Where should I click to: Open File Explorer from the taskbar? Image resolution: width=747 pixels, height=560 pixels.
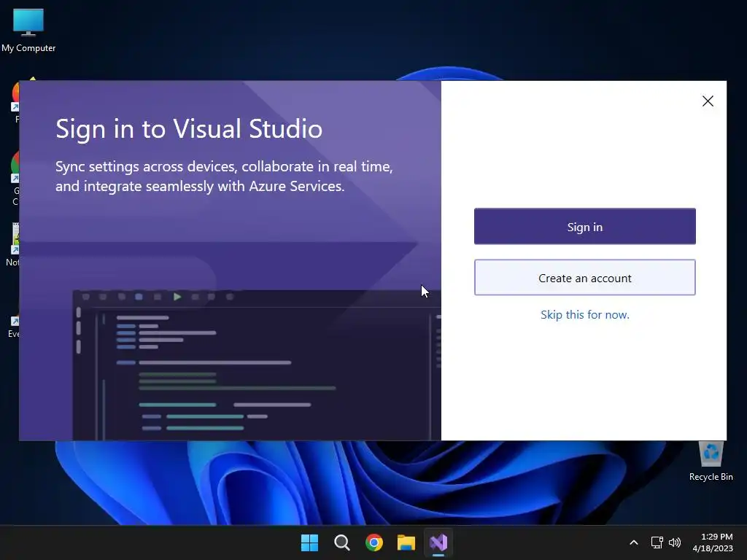(406, 542)
